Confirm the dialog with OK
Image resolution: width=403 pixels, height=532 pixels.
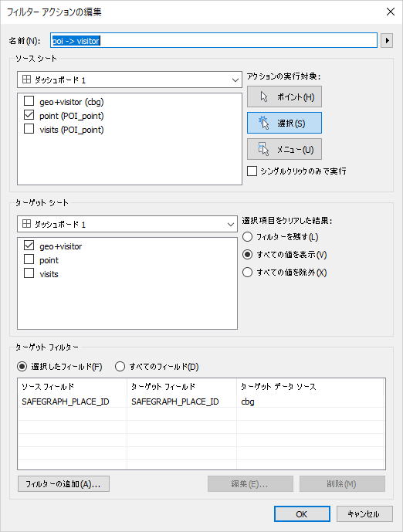[x=302, y=514]
